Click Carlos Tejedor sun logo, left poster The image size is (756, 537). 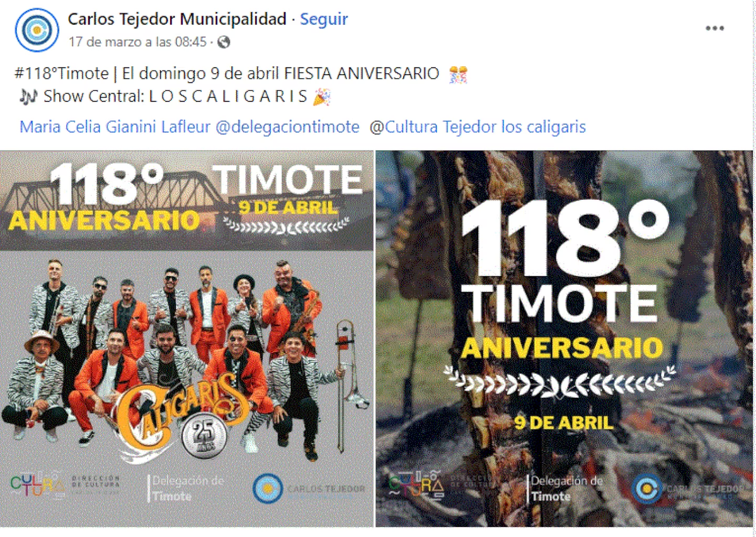click(x=268, y=488)
